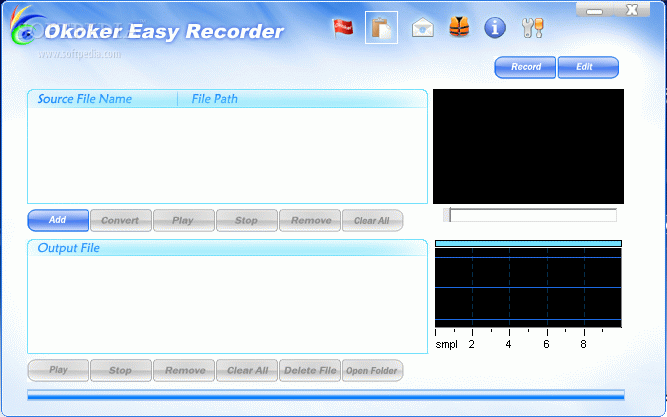Click the Okoker logo icon

tap(25, 26)
